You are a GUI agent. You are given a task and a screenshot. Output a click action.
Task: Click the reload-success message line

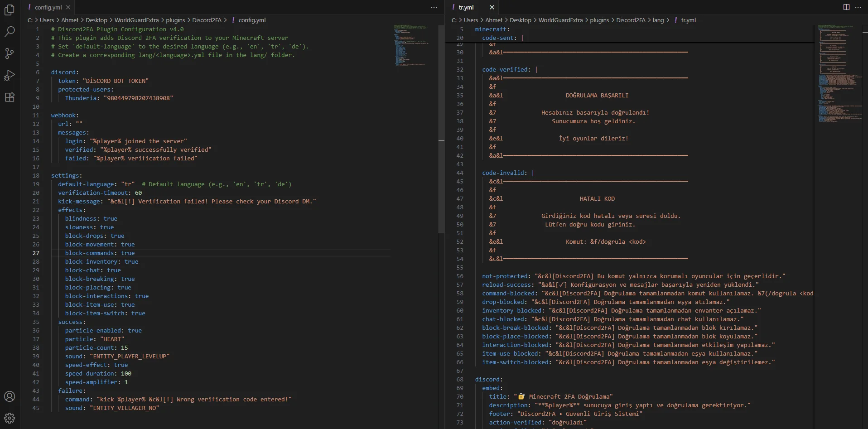coord(620,284)
